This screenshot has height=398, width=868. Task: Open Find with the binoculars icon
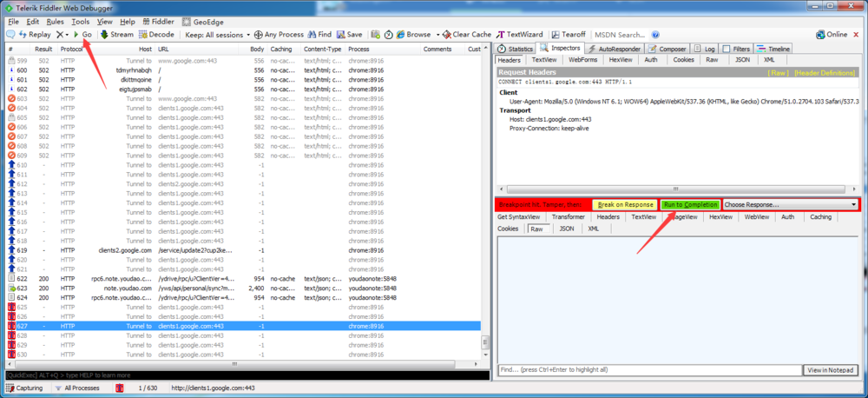(x=319, y=35)
